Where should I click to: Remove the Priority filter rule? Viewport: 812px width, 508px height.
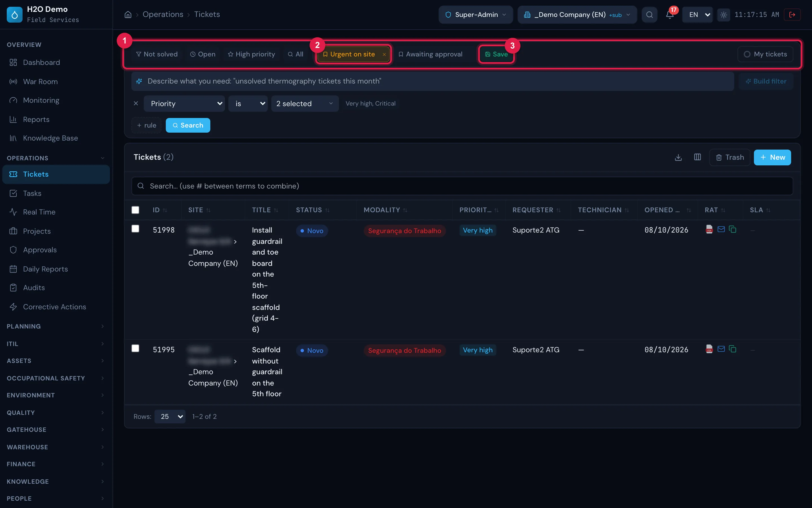pos(136,104)
